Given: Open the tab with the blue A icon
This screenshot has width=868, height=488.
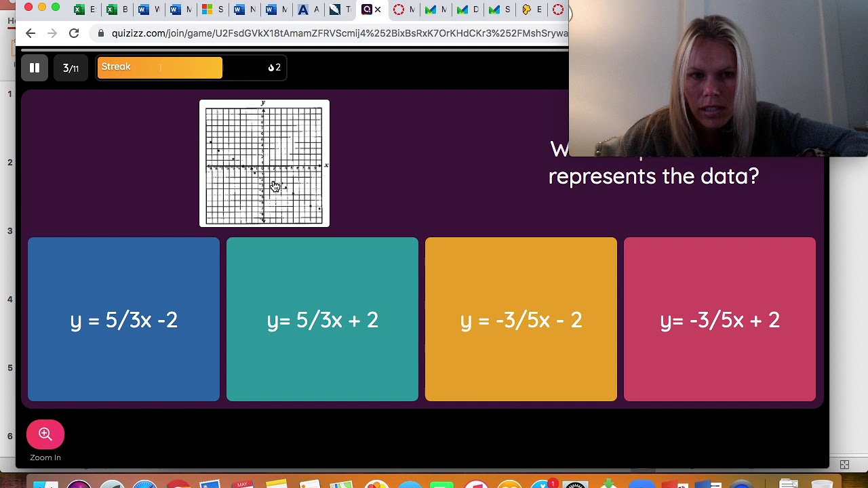Looking at the screenshot, I should [x=309, y=9].
